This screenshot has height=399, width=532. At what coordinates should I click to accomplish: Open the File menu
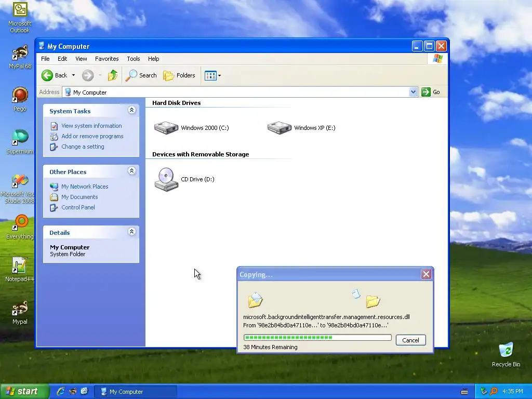tap(45, 59)
